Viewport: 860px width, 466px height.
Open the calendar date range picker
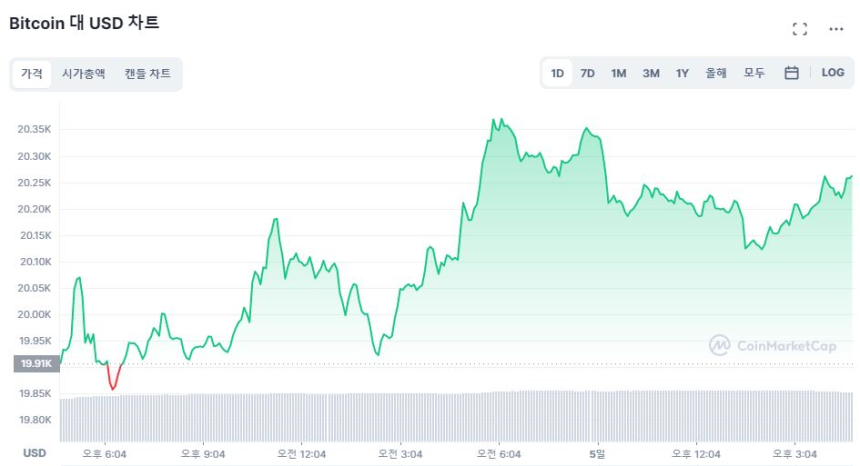click(x=791, y=73)
